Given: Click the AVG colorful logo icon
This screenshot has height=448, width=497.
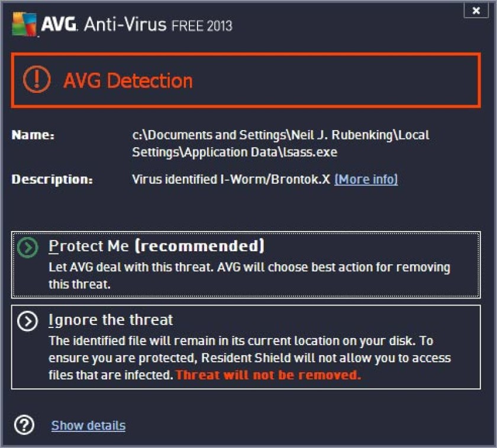Looking at the screenshot, I should (x=24, y=24).
